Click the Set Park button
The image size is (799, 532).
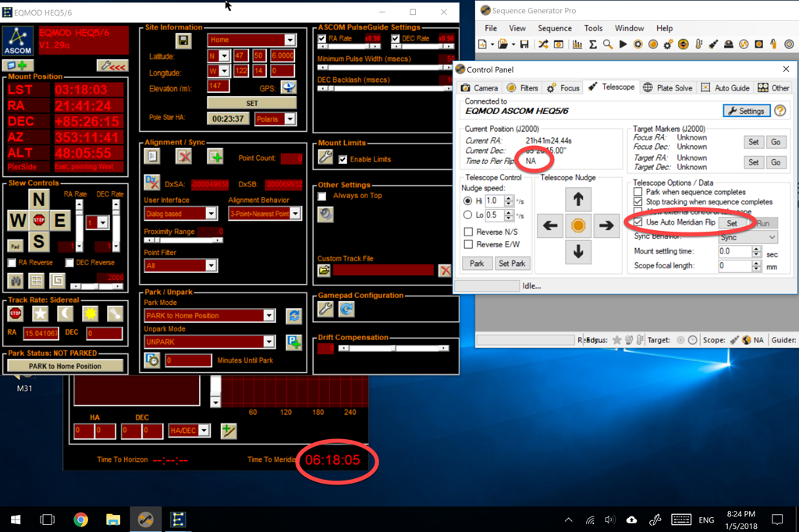[512, 264]
